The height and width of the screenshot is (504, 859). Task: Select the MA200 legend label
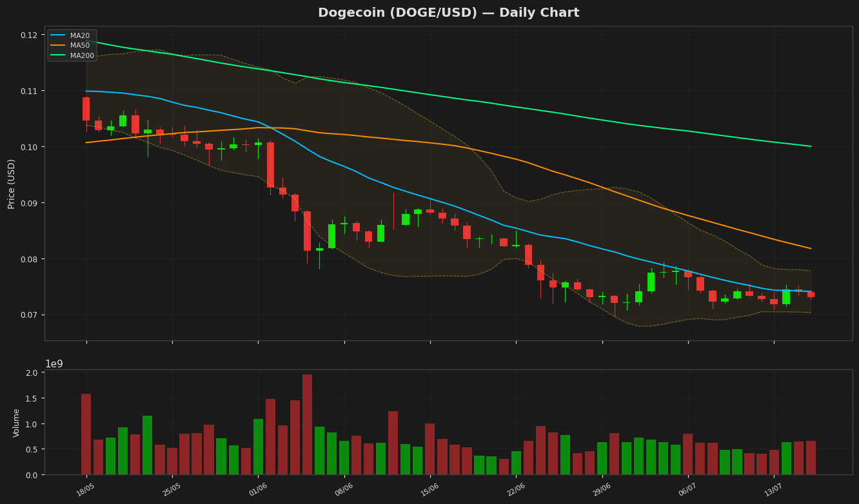[82, 55]
